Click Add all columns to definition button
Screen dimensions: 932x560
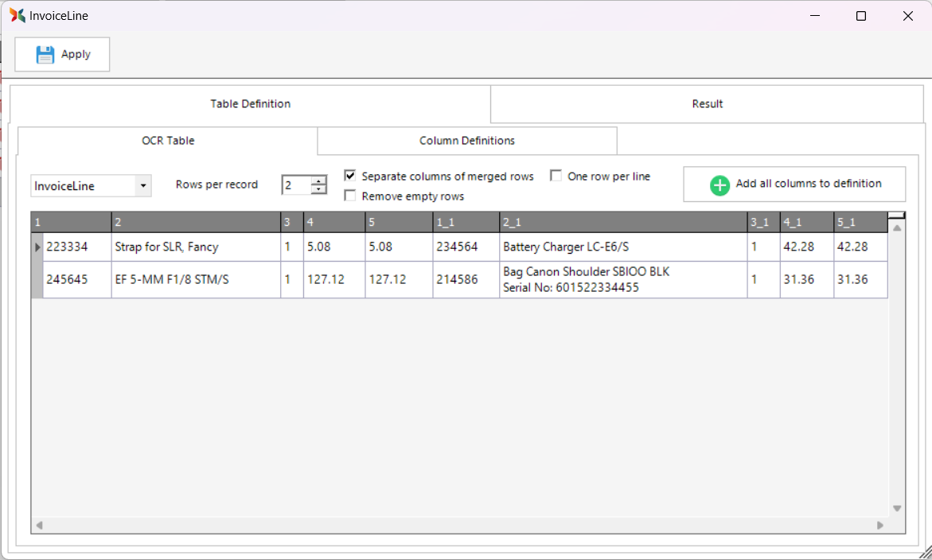pyautogui.click(x=794, y=185)
